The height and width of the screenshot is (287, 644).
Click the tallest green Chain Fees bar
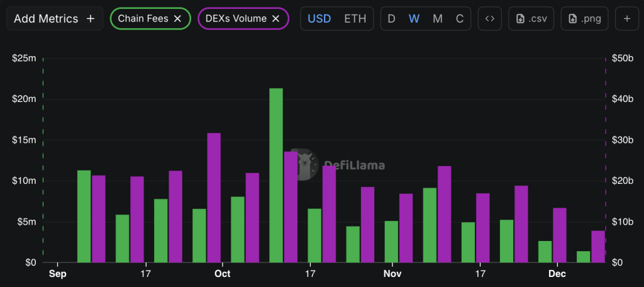(x=276, y=175)
